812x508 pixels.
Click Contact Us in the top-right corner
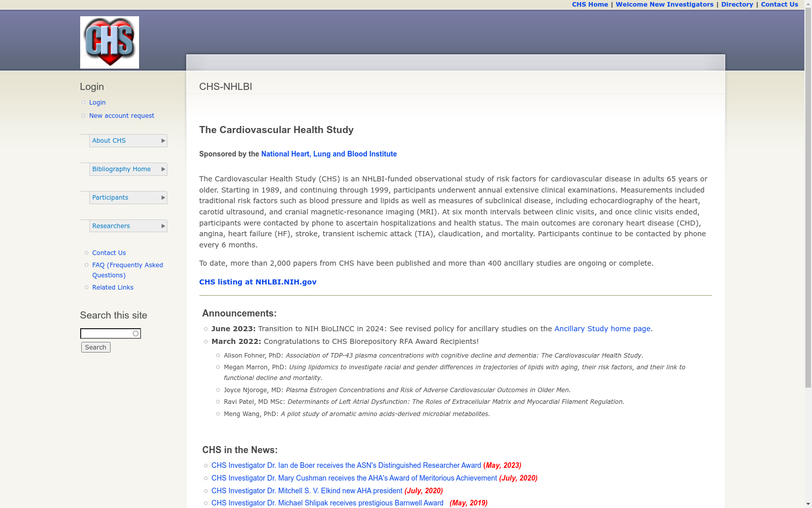pos(779,4)
